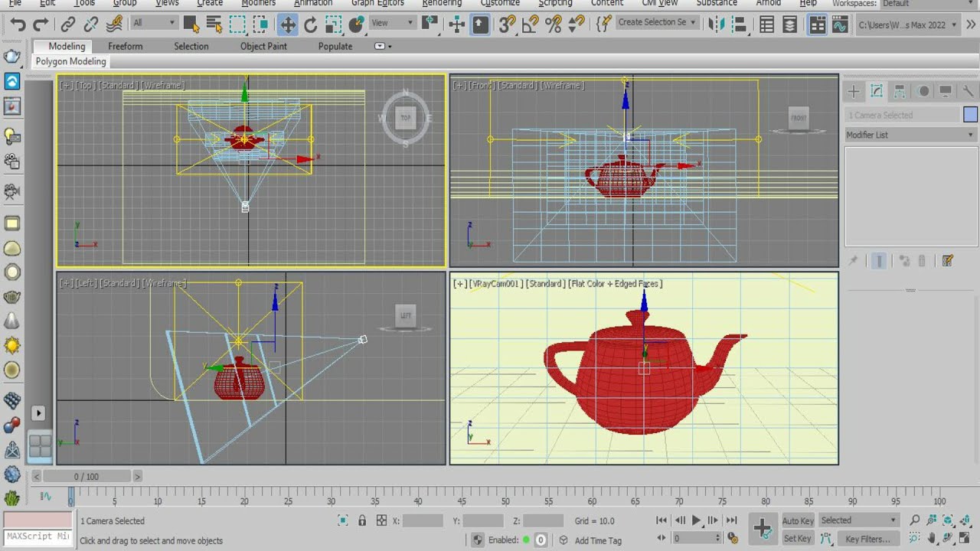Click the Key Filters button

tap(868, 539)
